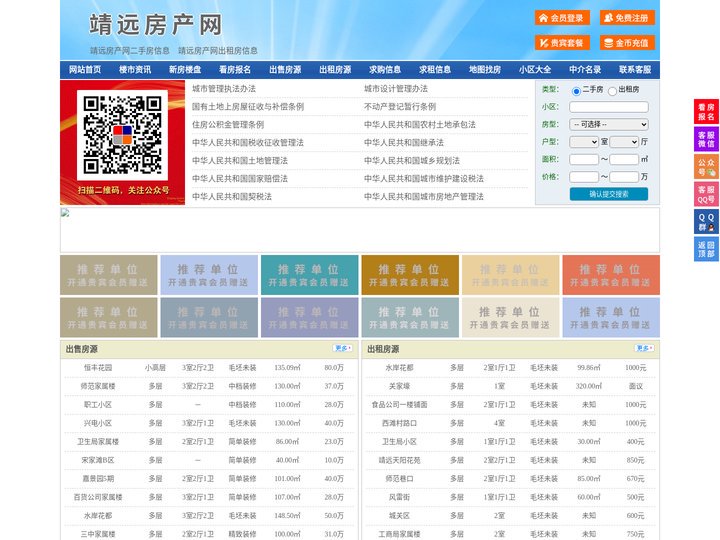This screenshot has height=540, width=720.
Task: Click the 会员登录 button
Action: tap(562, 18)
